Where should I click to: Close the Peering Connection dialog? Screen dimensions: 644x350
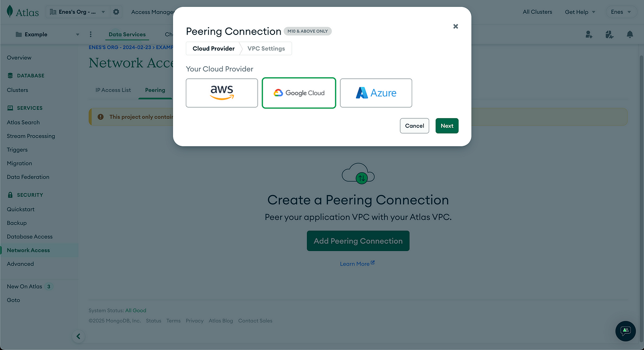pyautogui.click(x=455, y=26)
